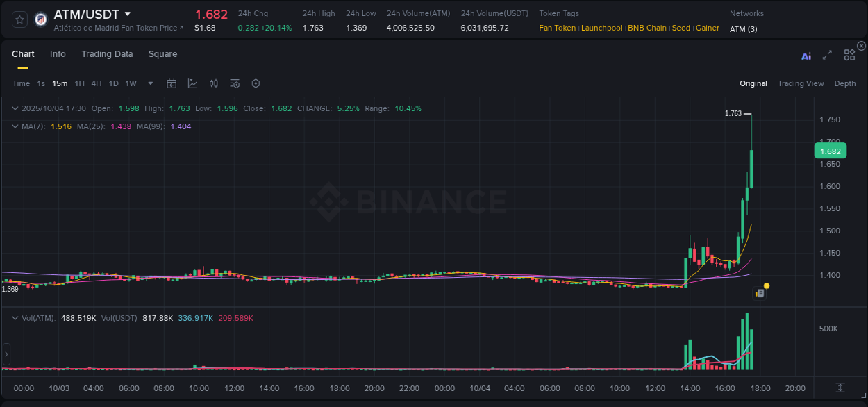Open the ATM/USDT pair selector dropdown
868x407 pixels.
click(x=128, y=13)
